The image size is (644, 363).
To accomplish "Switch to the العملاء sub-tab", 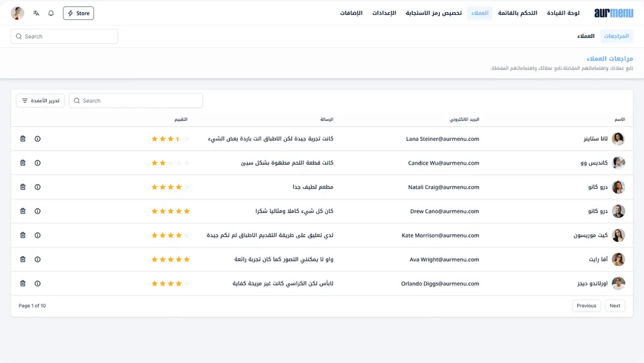I will (x=585, y=36).
